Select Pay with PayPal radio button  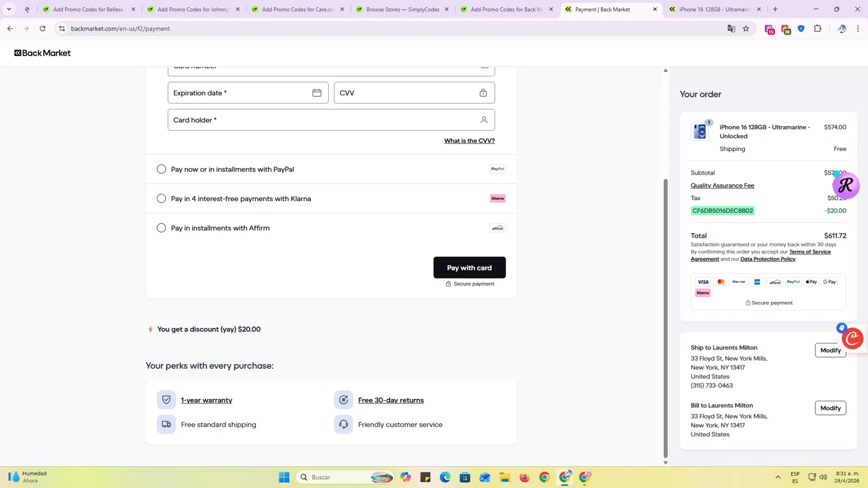(x=161, y=169)
